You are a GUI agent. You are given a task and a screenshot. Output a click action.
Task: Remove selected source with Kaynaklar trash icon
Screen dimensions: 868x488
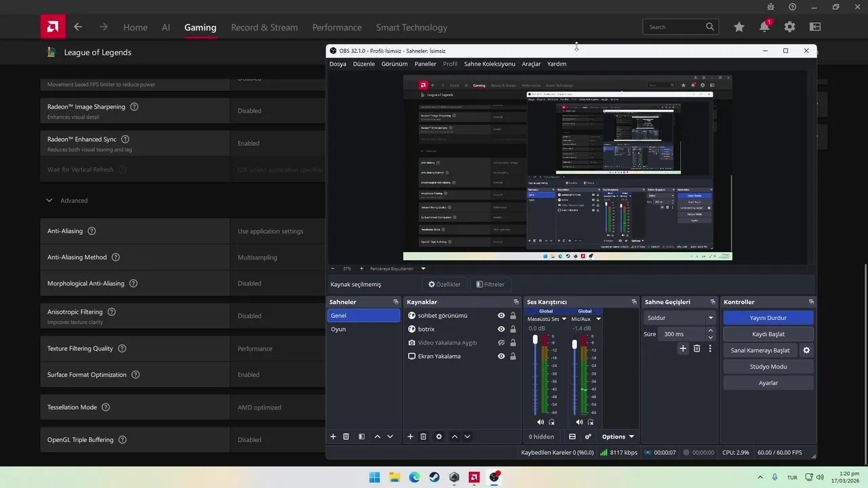pyautogui.click(x=423, y=436)
